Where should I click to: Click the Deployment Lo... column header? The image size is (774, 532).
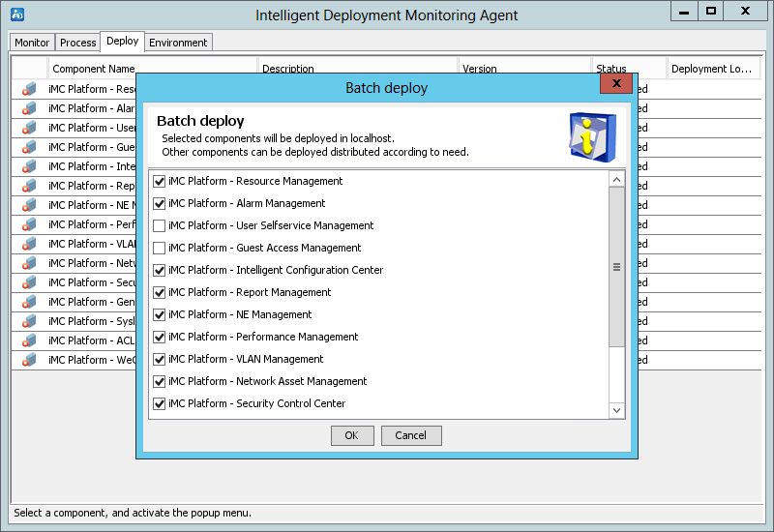(713, 69)
